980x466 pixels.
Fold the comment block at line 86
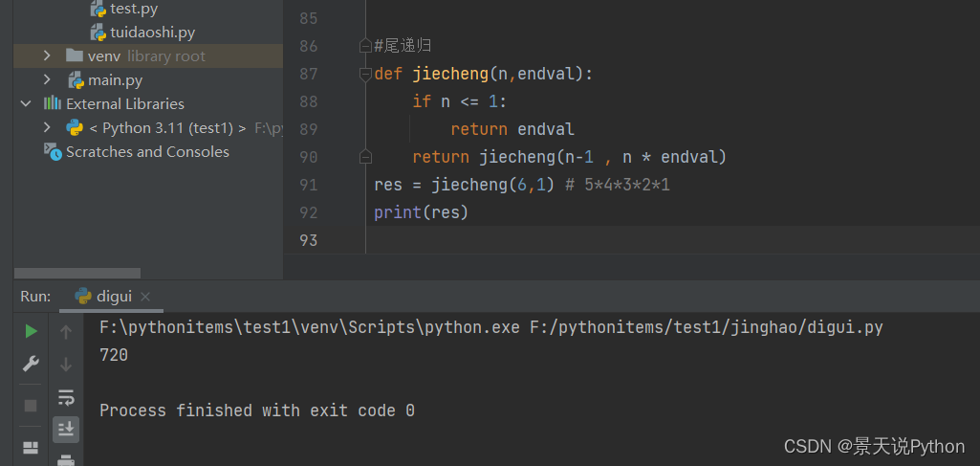pos(365,46)
